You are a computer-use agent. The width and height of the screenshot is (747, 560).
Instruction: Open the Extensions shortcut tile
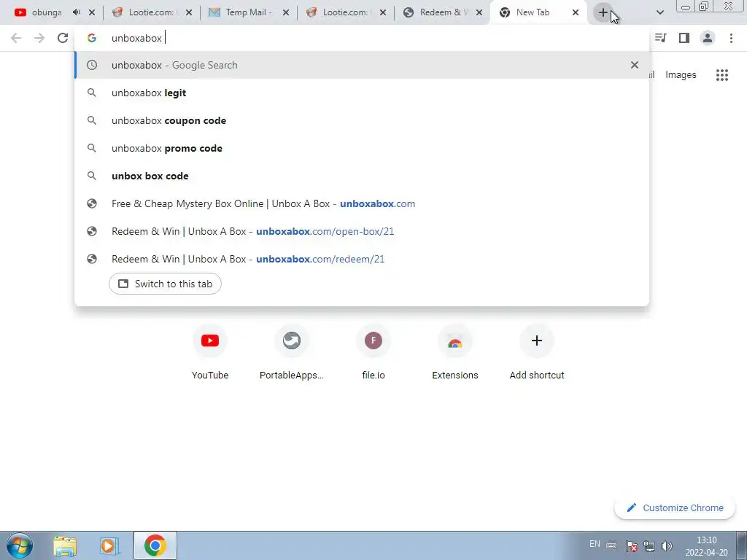(x=455, y=352)
